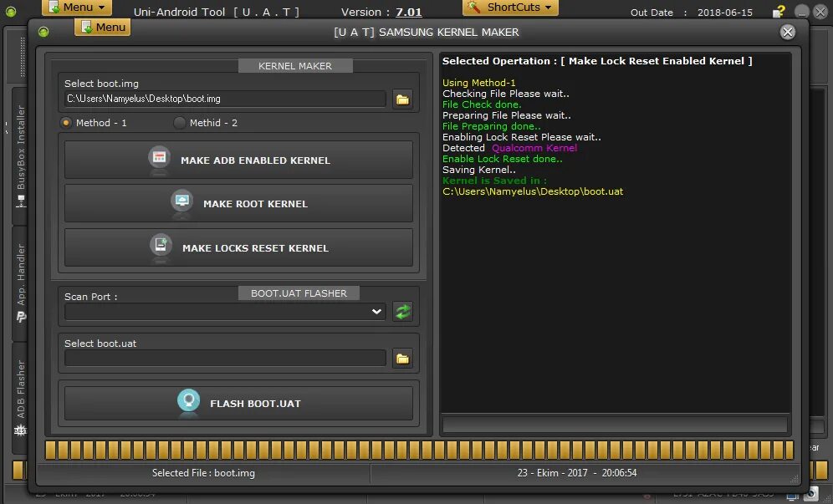Click Flash Boot.UAT button
This screenshot has width=833, height=504.
[238, 403]
